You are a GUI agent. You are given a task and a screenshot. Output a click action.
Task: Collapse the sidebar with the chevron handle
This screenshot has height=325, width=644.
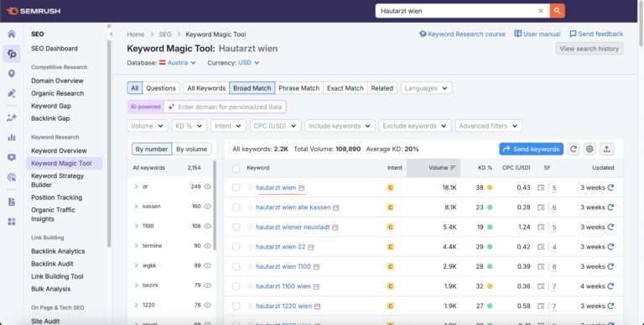click(111, 34)
